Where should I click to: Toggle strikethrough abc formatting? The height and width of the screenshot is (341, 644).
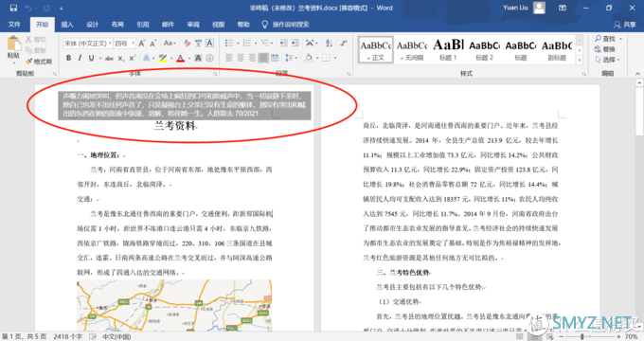(x=109, y=59)
